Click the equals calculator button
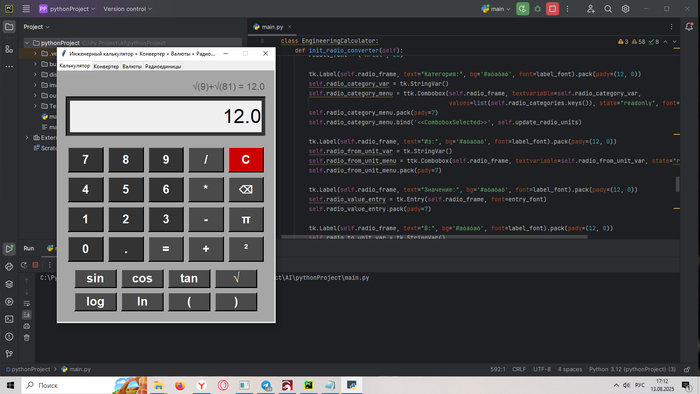This screenshot has width=700, height=394. click(166, 249)
